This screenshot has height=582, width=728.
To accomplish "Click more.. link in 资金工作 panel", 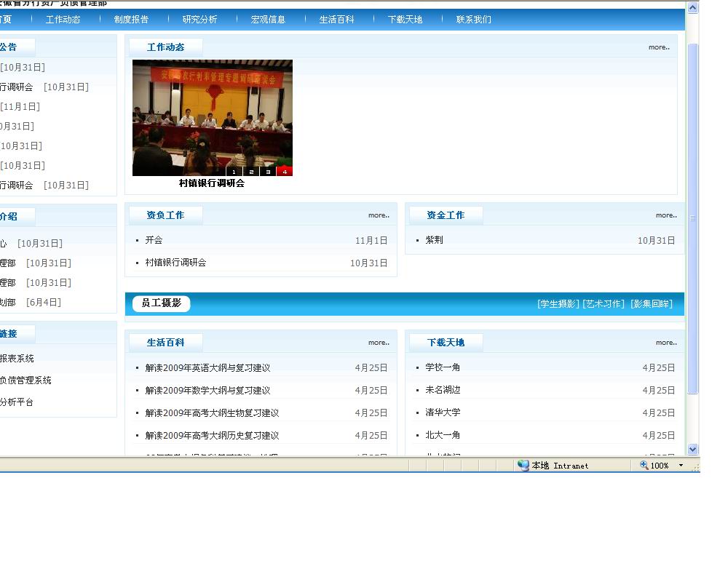I will coord(665,215).
